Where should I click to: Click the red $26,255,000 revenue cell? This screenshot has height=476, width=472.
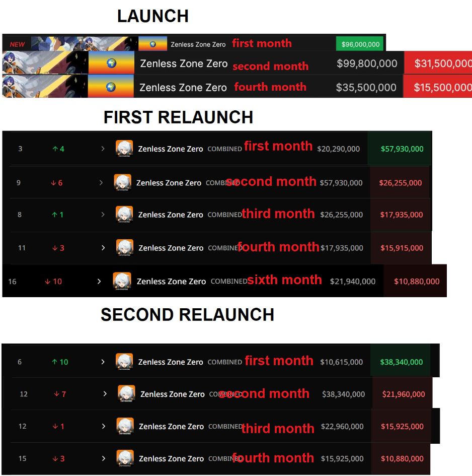point(400,182)
